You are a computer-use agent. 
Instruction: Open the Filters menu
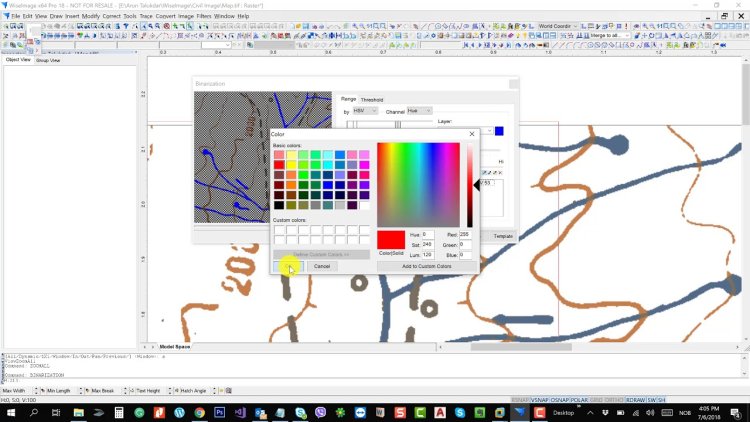coord(203,16)
